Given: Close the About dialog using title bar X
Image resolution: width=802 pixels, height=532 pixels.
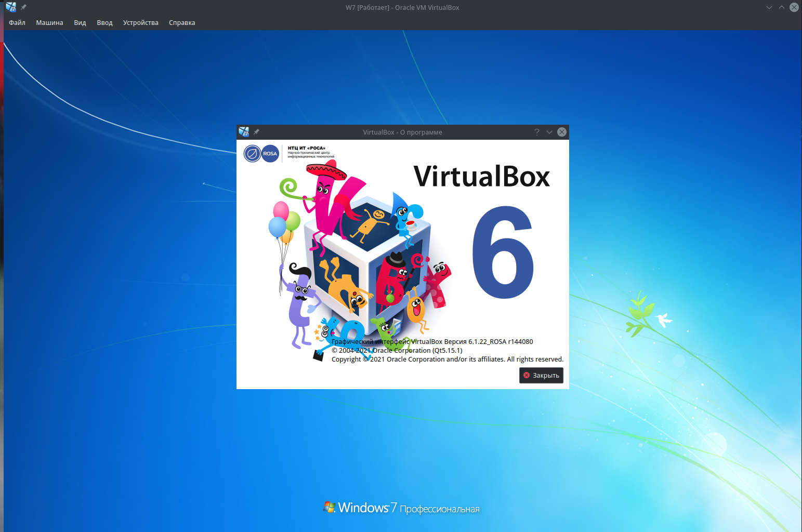Looking at the screenshot, I should tap(562, 132).
